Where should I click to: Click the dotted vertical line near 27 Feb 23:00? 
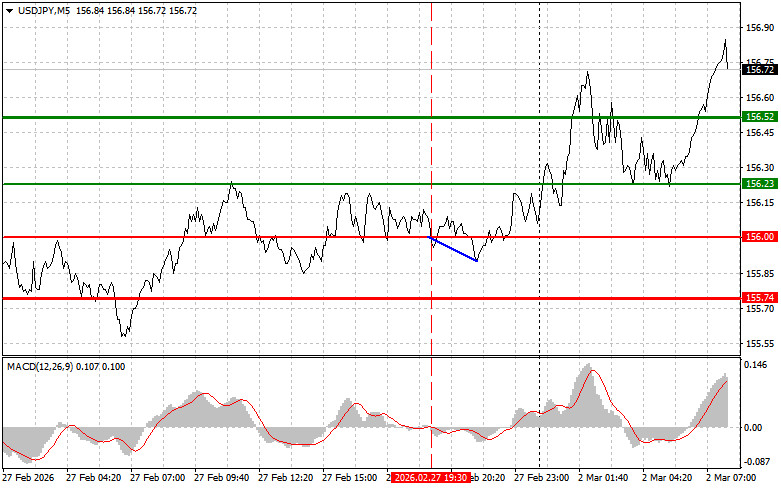tap(539, 150)
